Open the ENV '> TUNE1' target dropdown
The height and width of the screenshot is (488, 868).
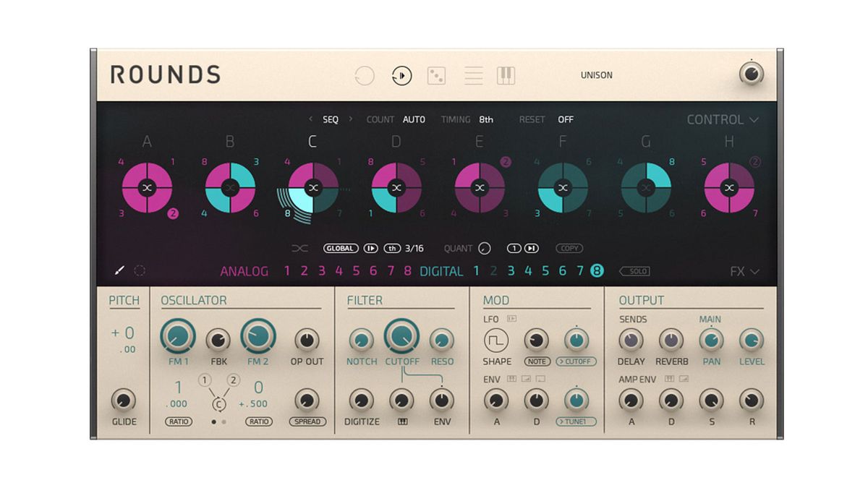576,421
